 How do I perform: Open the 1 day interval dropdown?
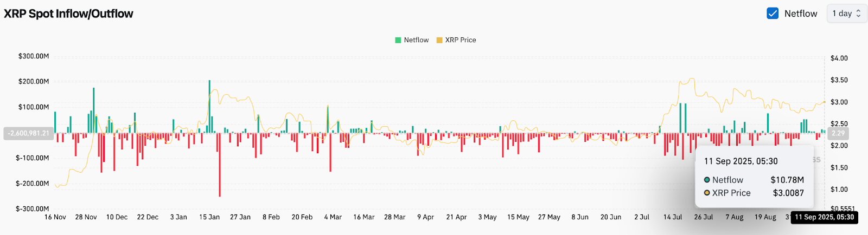[x=846, y=14]
